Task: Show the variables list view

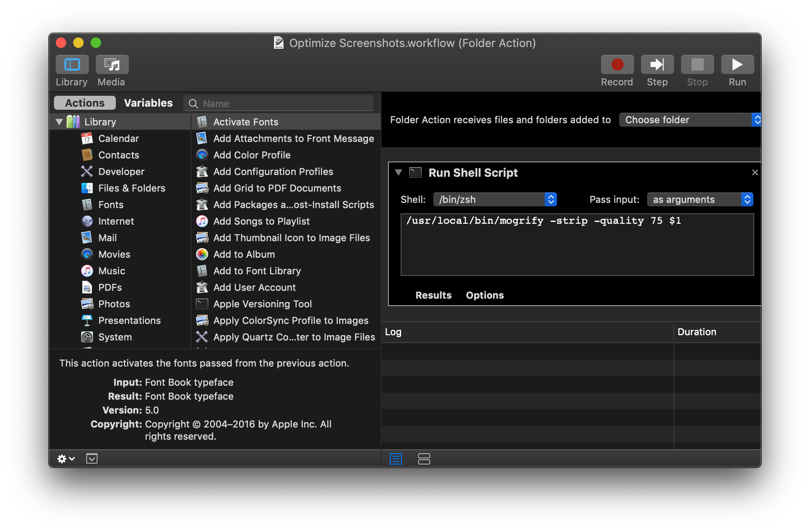Action: [424, 458]
